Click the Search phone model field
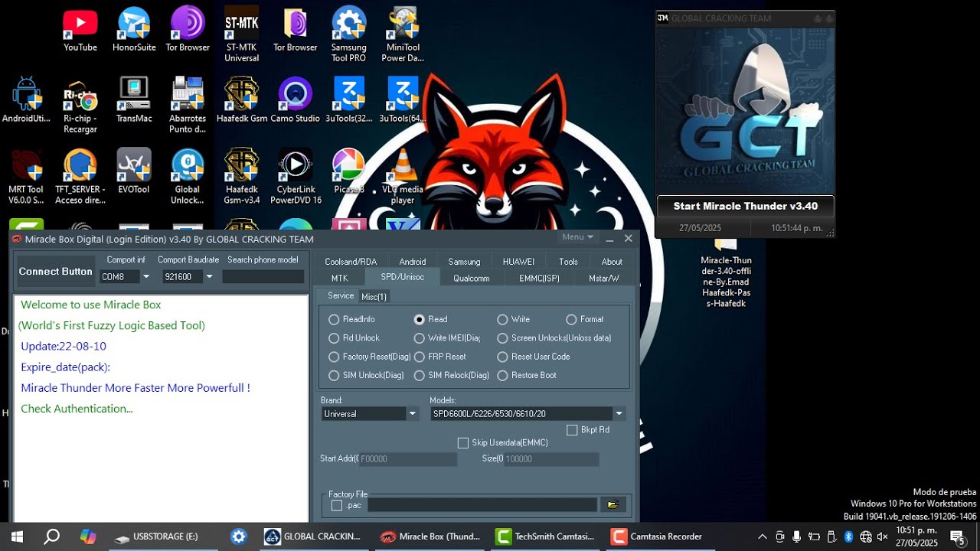This screenshot has height=551, width=980. point(263,276)
